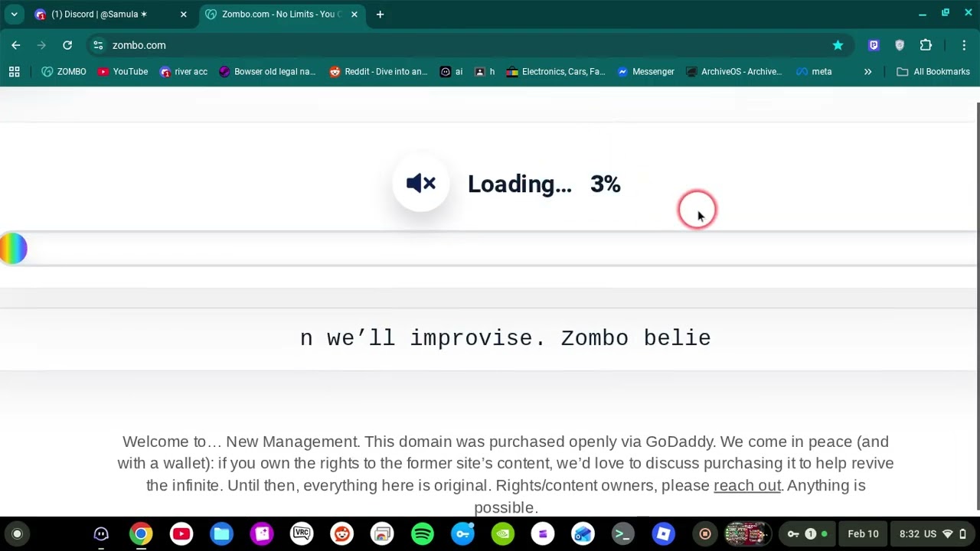Open a new browser tab

380,14
